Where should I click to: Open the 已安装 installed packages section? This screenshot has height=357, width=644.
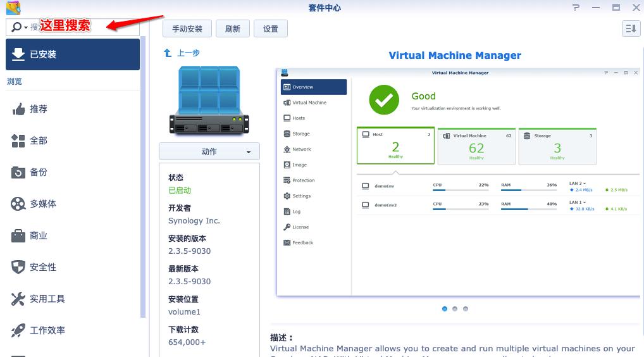pos(73,54)
